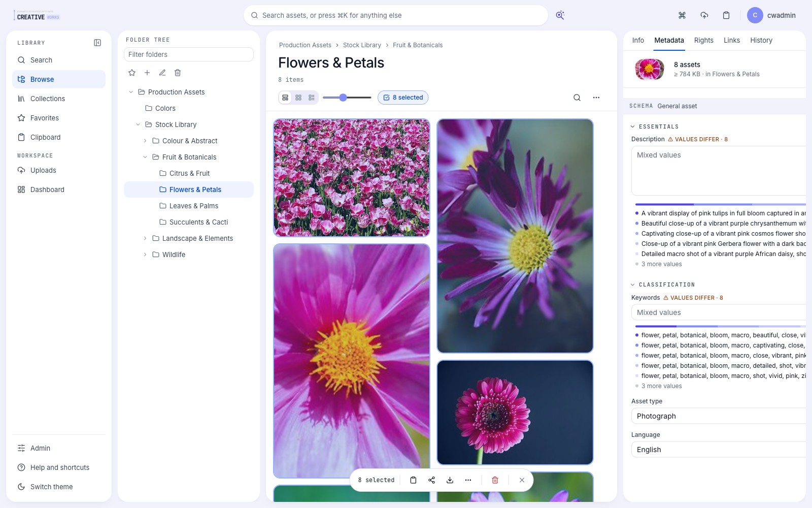
Task: Select the Metadata tab
Action: pos(669,40)
